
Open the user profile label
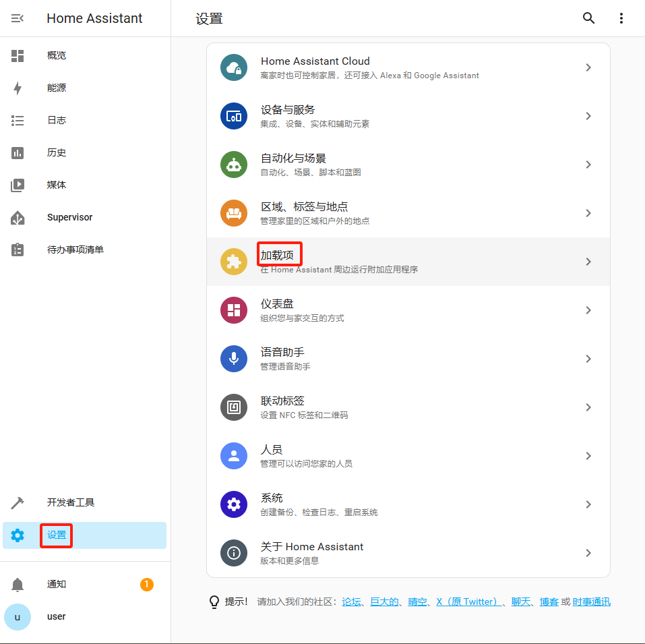[x=57, y=616]
